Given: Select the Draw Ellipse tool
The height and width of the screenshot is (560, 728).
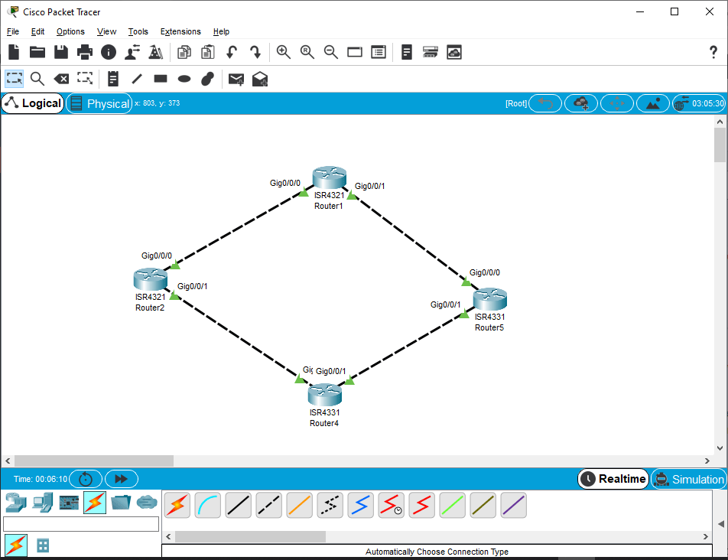Looking at the screenshot, I should point(184,79).
